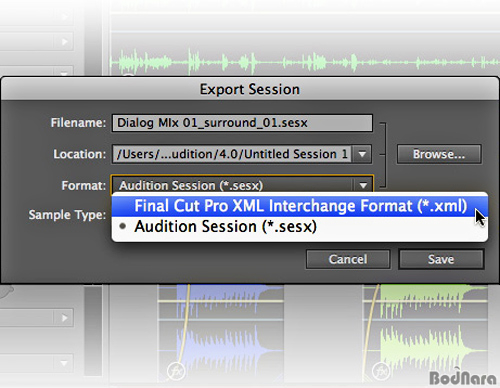Click the fx icon on the green clip
500x388 pixels.
pyautogui.click(x=381, y=371)
